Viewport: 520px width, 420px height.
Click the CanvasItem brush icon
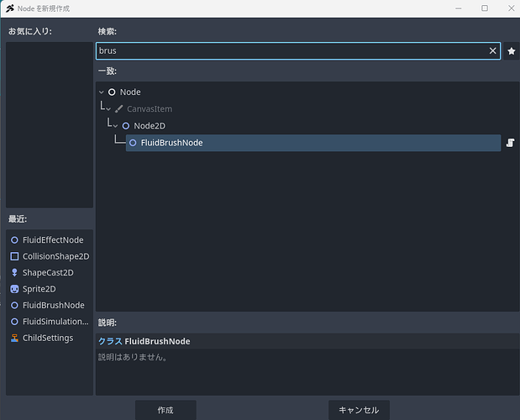click(x=119, y=108)
